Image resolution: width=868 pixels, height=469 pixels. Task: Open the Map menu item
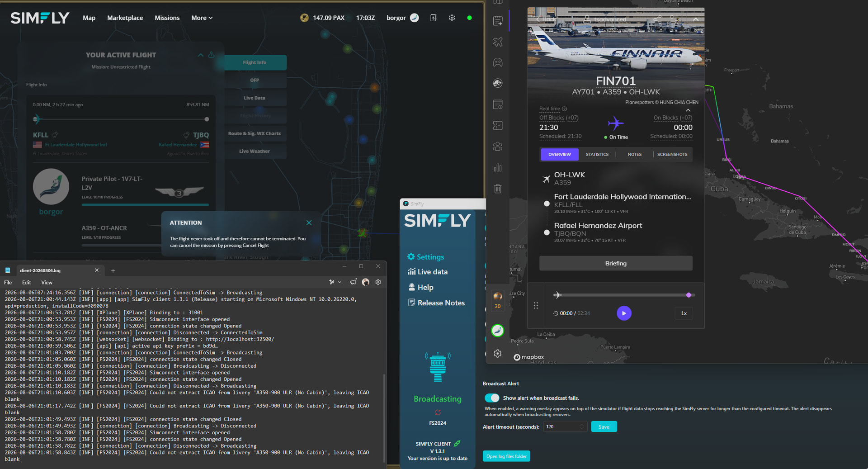tap(89, 18)
